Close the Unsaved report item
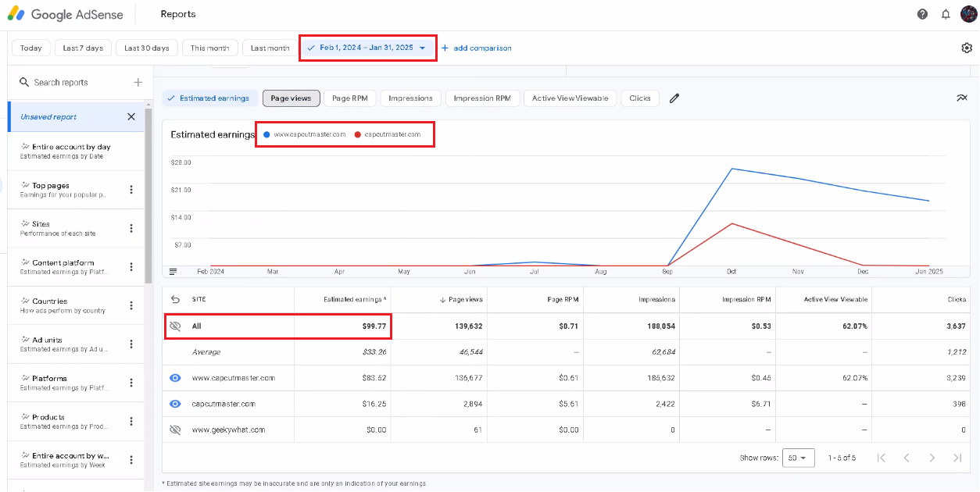This screenshot has height=492, width=980. (131, 116)
